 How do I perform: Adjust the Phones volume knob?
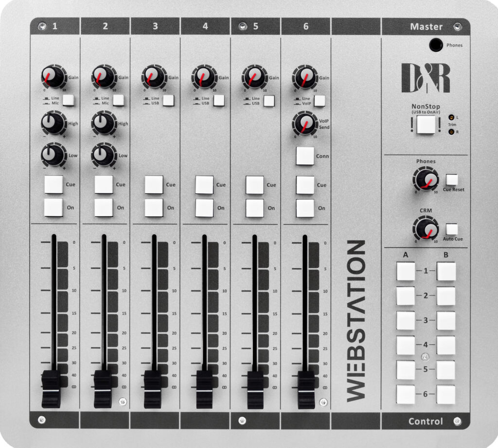(426, 179)
